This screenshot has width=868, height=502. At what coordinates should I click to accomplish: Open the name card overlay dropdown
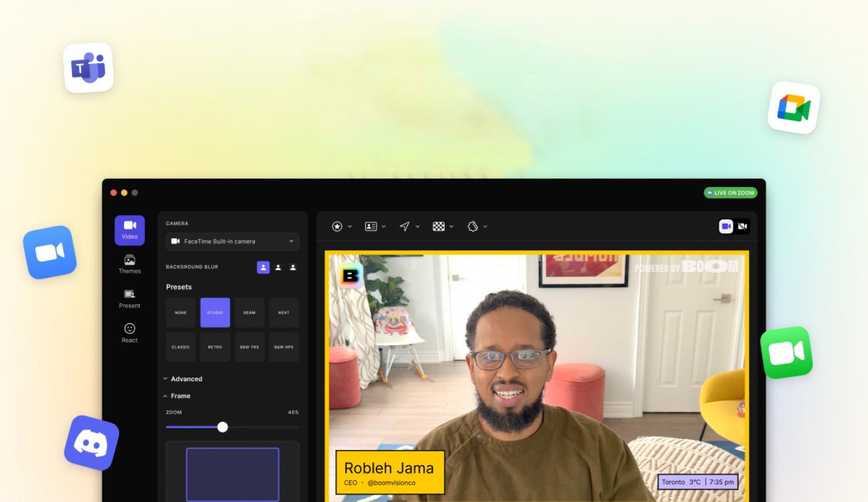click(375, 227)
